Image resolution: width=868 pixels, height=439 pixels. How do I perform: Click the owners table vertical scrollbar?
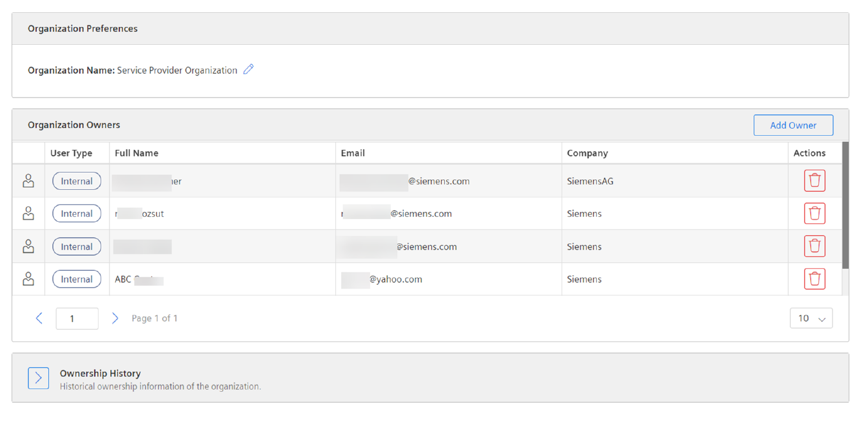point(845,205)
